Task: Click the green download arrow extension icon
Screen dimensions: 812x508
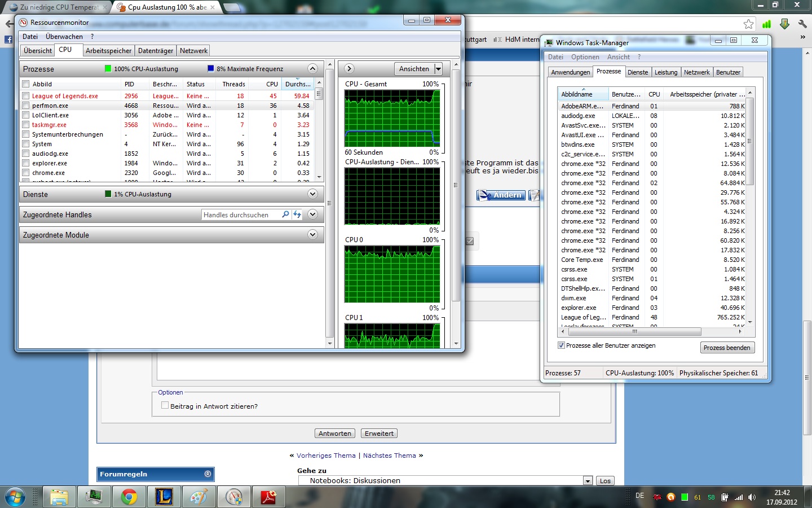Action: pyautogui.click(x=784, y=24)
